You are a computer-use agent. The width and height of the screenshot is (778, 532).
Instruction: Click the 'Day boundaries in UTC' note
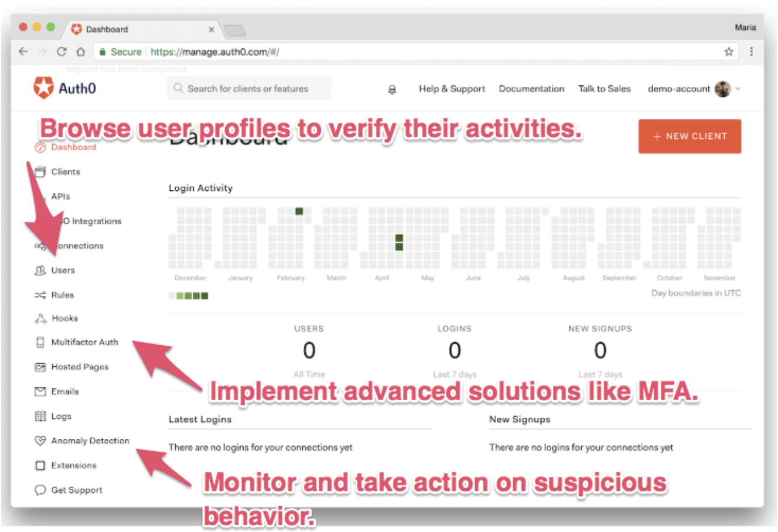pos(696,293)
